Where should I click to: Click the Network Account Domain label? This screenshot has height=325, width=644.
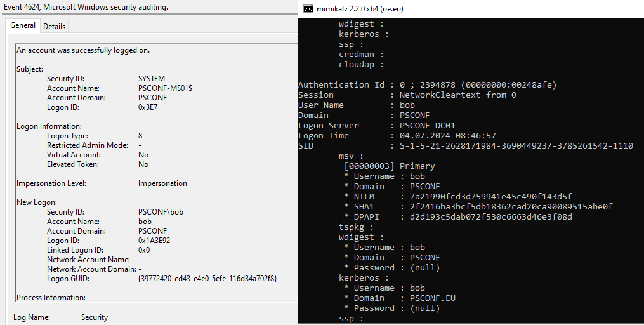coord(91,269)
